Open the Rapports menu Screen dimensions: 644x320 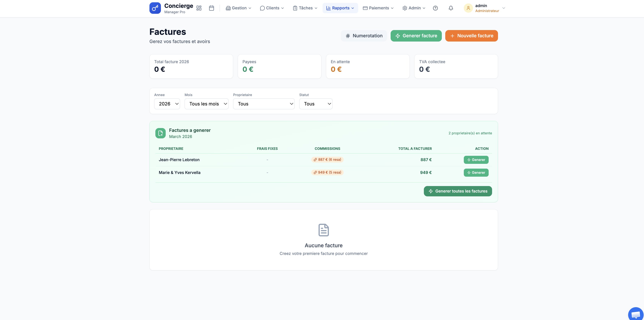point(340,8)
